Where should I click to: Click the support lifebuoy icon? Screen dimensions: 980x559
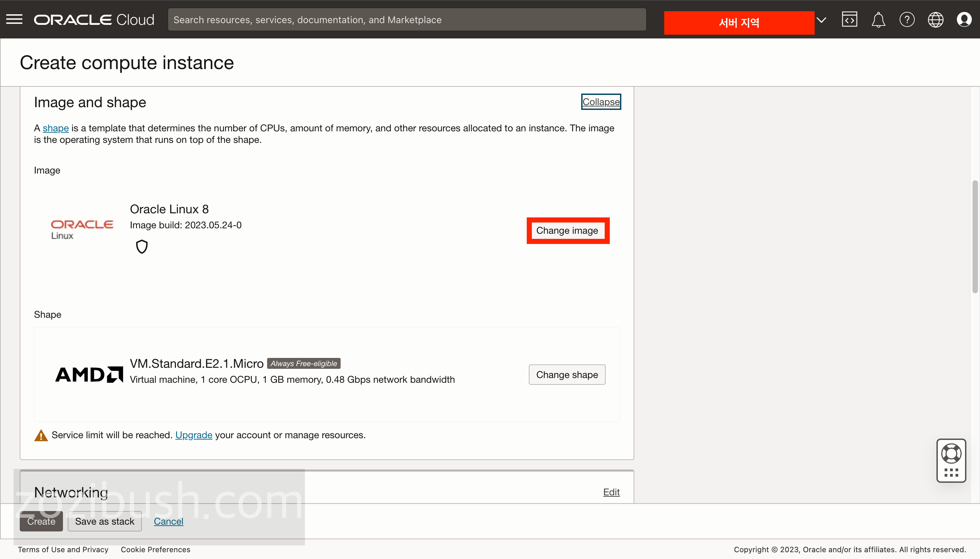pos(951,454)
